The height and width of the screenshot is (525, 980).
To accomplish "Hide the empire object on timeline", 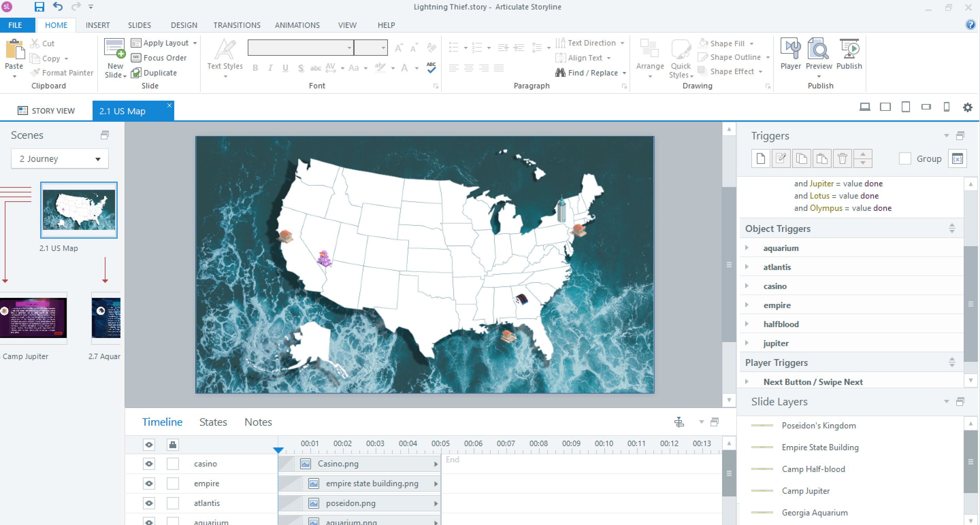I will tap(149, 484).
